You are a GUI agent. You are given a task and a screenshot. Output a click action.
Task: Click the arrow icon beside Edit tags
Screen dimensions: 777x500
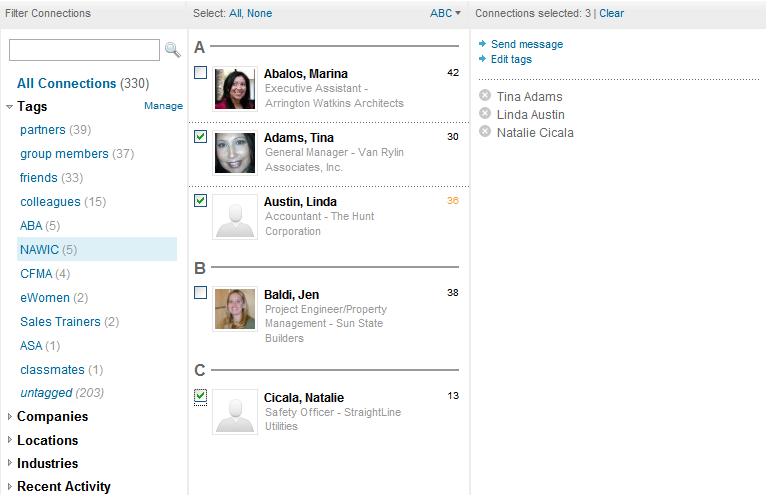tap(482, 58)
